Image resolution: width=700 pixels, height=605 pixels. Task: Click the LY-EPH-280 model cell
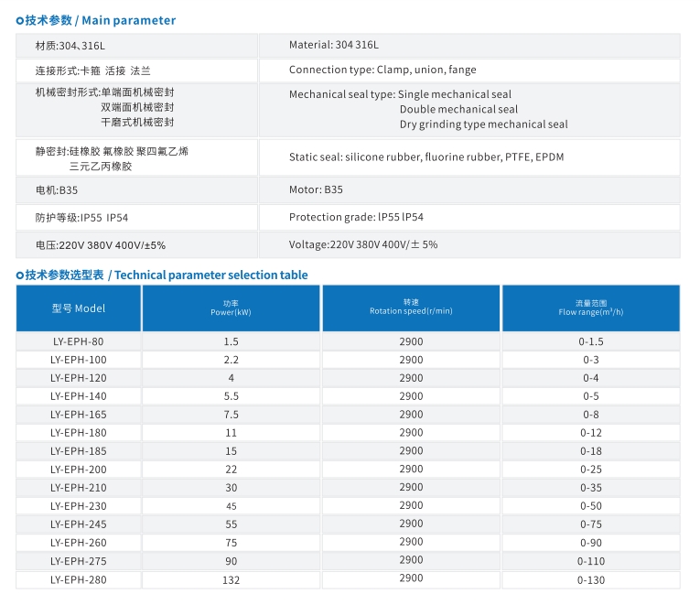tap(79, 579)
